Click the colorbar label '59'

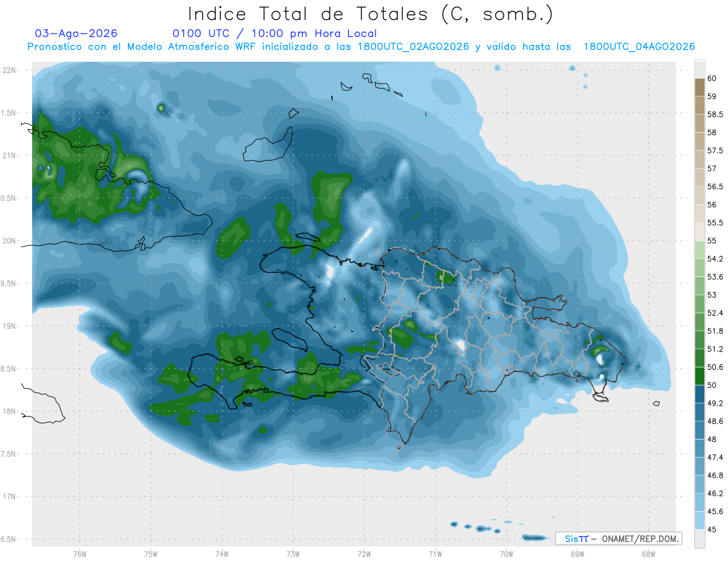[712, 96]
